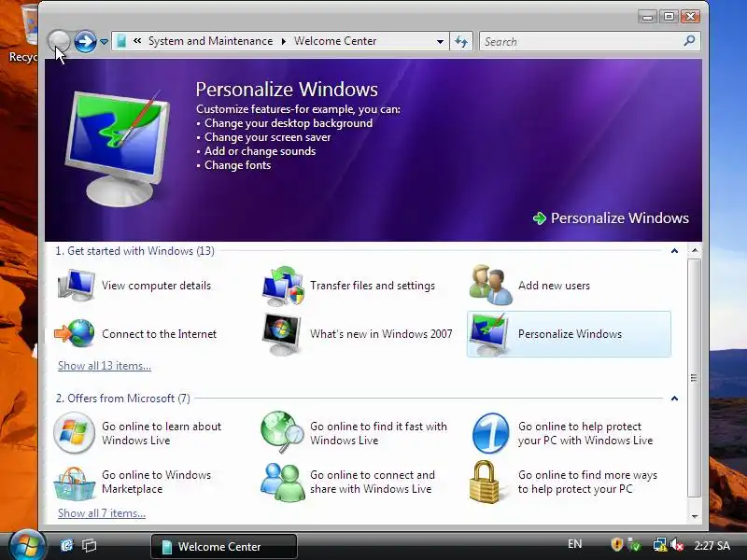Open the Windows Marketplace basket icon
The image size is (747, 560).
75,483
